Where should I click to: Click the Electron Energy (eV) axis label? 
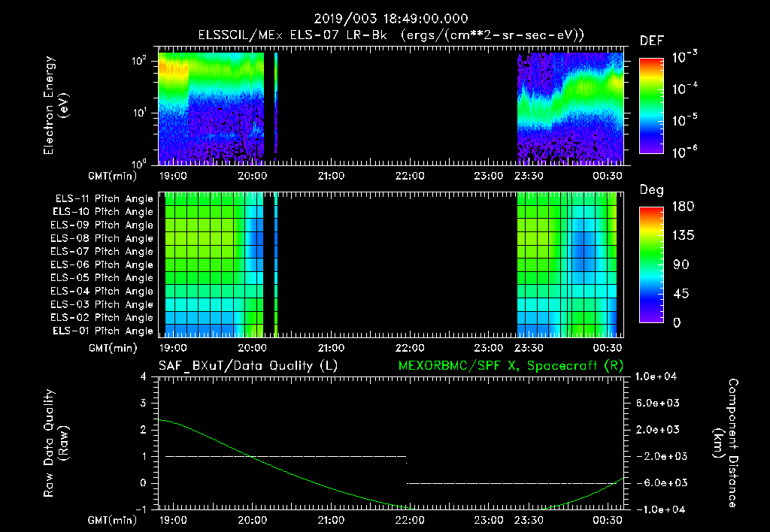(x=56, y=105)
